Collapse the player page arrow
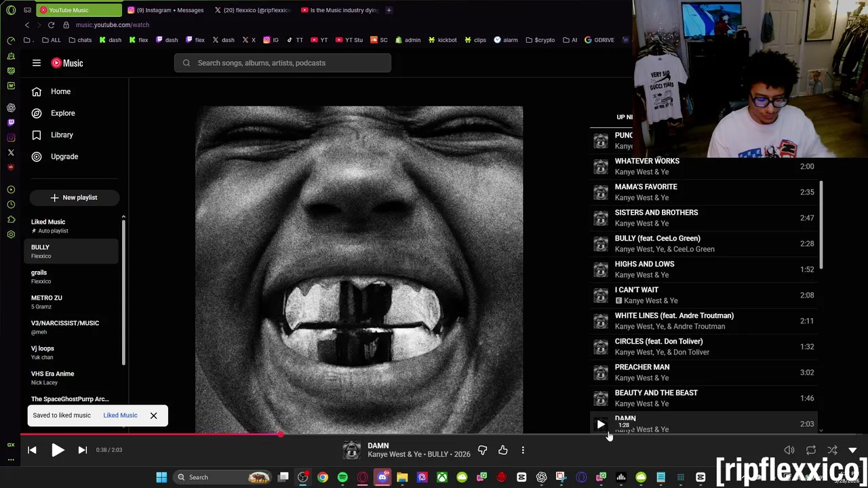The image size is (868, 488). coord(852,450)
